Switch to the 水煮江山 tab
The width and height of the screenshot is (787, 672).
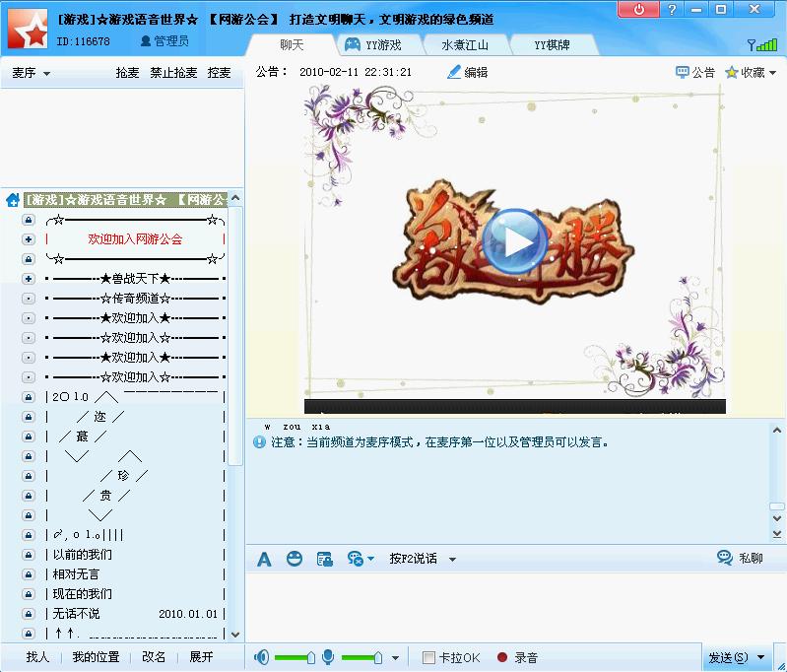pos(463,45)
